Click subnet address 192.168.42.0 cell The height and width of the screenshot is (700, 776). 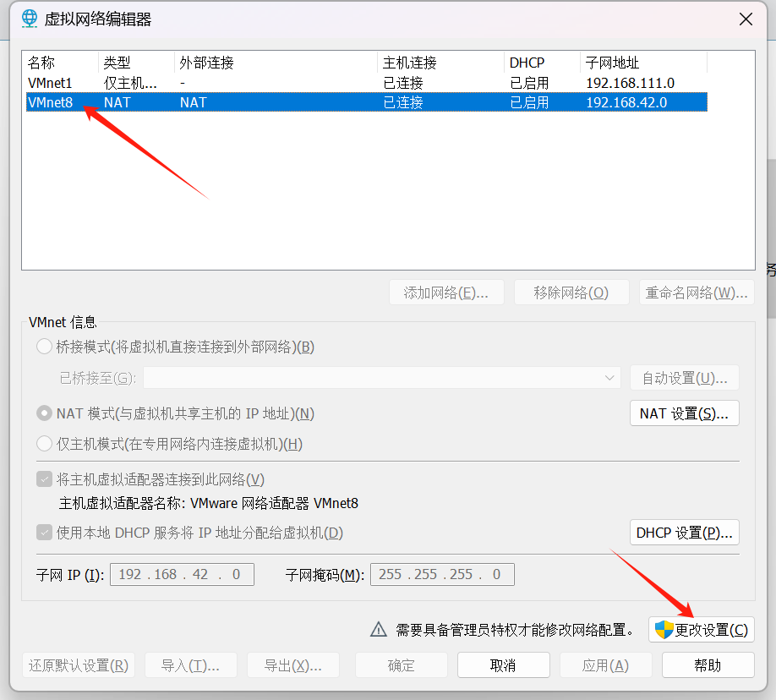click(x=626, y=102)
